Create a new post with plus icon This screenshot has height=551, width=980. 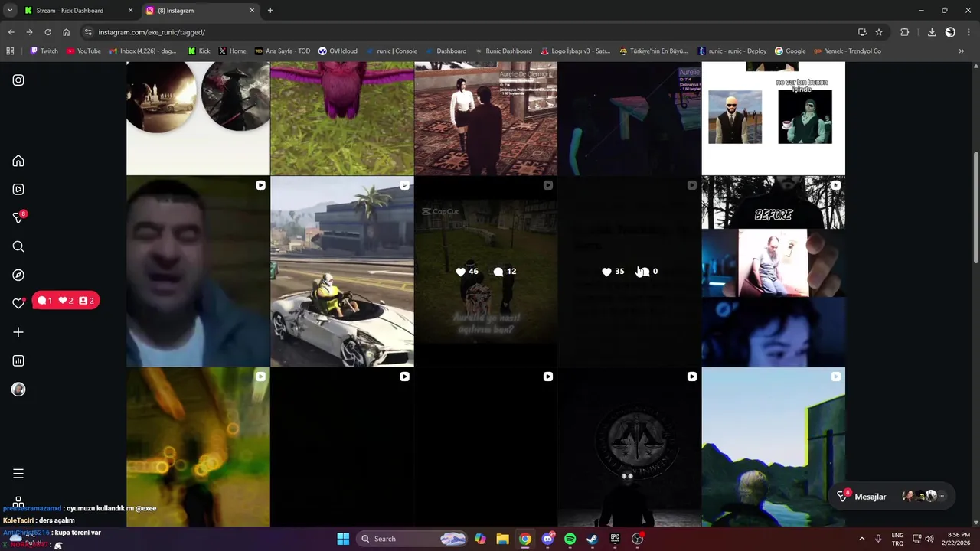18,332
